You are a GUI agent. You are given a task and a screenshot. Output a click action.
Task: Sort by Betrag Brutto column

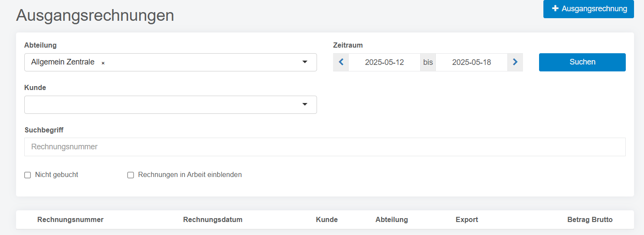tap(590, 219)
